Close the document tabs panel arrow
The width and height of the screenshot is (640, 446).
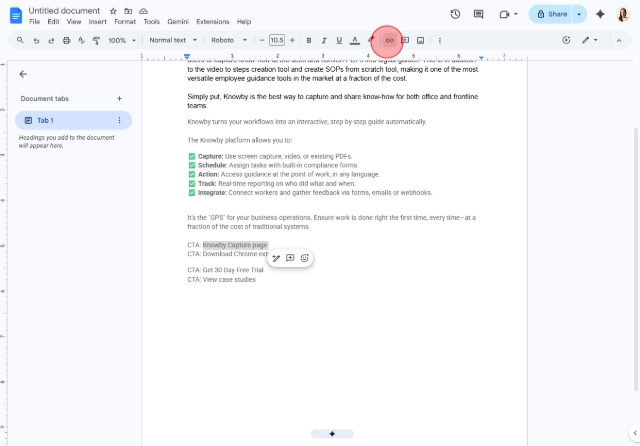[x=23, y=74]
